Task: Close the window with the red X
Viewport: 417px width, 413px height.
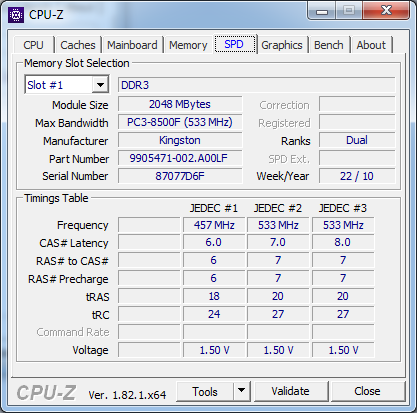Action: click(x=386, y=11)
